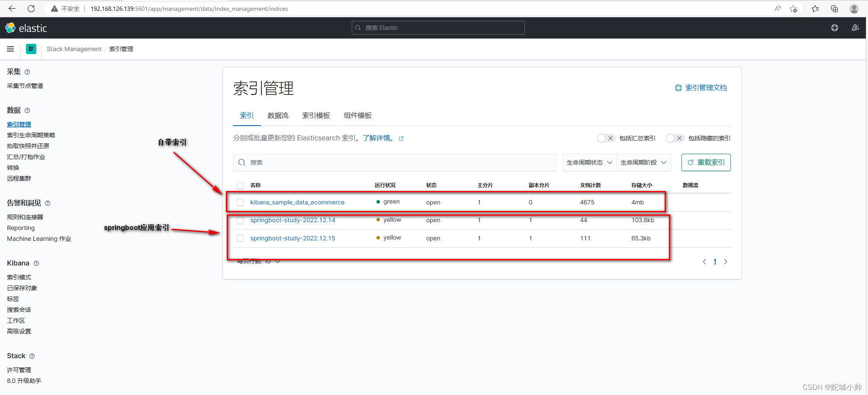Click the browser back arrow

[x=12, y=9]
